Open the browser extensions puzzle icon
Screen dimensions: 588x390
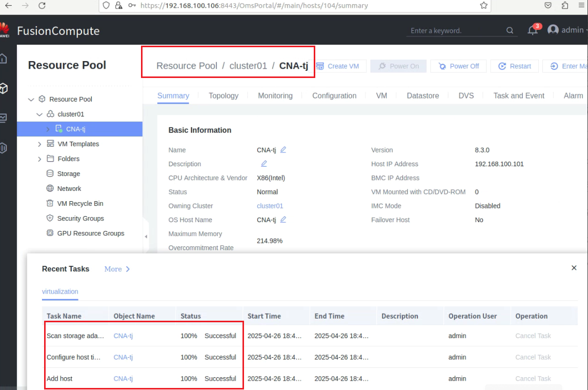click(x=565, y=5)
